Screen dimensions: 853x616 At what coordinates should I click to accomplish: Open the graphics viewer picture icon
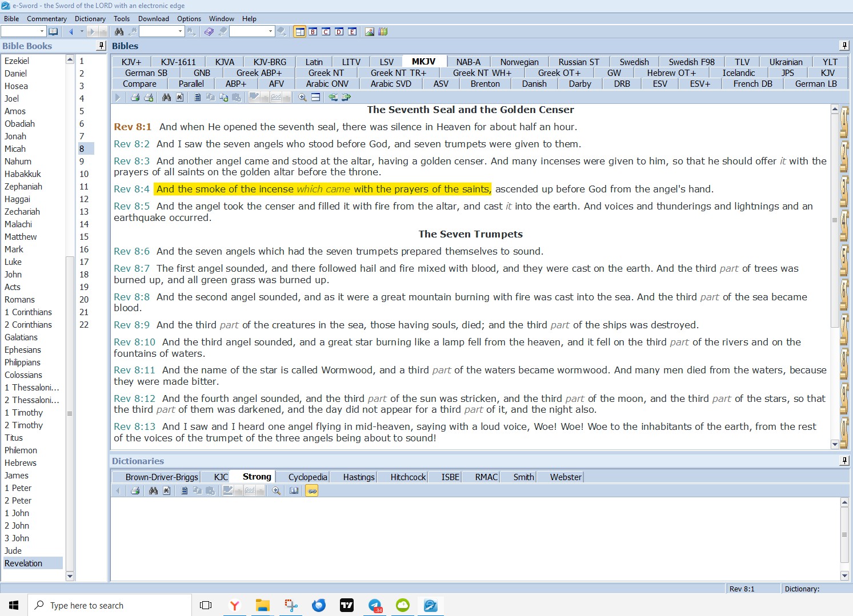pos(370,31)
